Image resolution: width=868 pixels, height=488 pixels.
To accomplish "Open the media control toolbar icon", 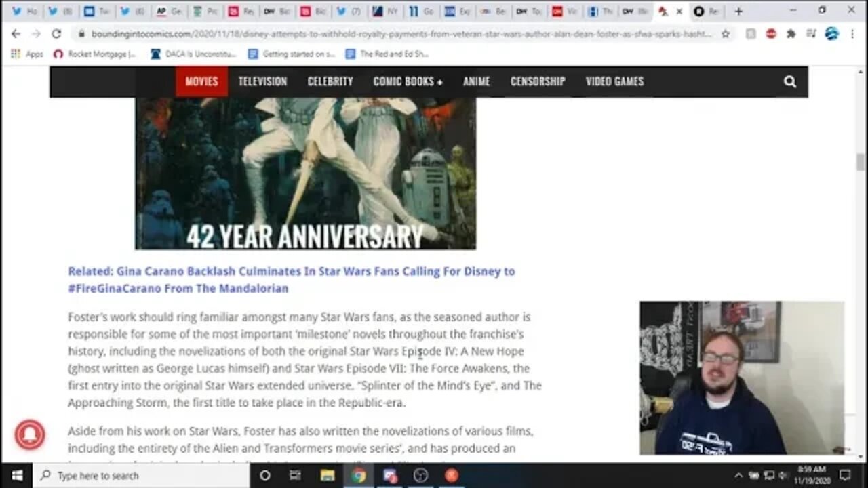I will click(811, 33).
